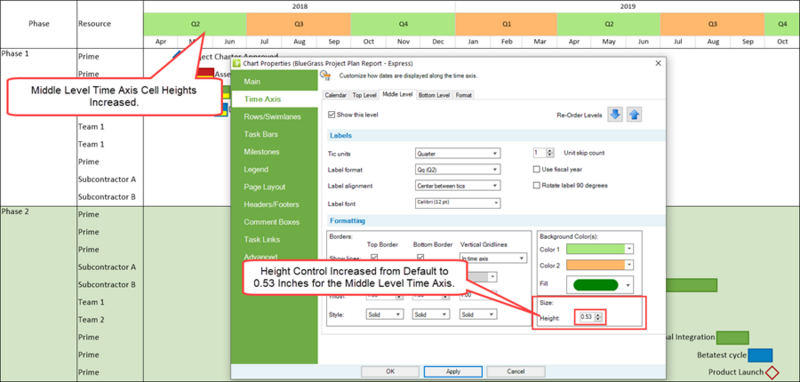800x382 pixels.
Task: Close the Chart Properties dialog with X
Action: click(x=658, y=63)
